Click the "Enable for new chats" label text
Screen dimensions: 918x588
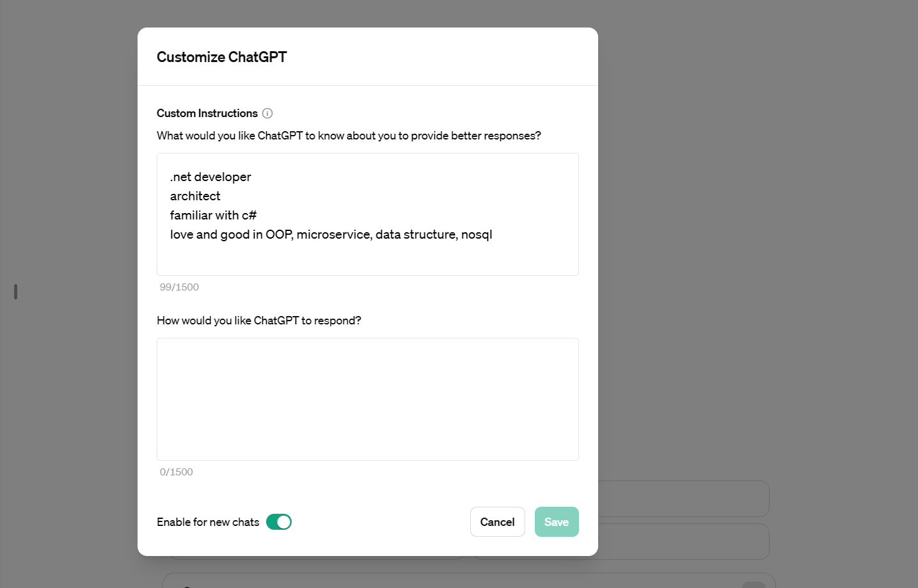[208, 522]
